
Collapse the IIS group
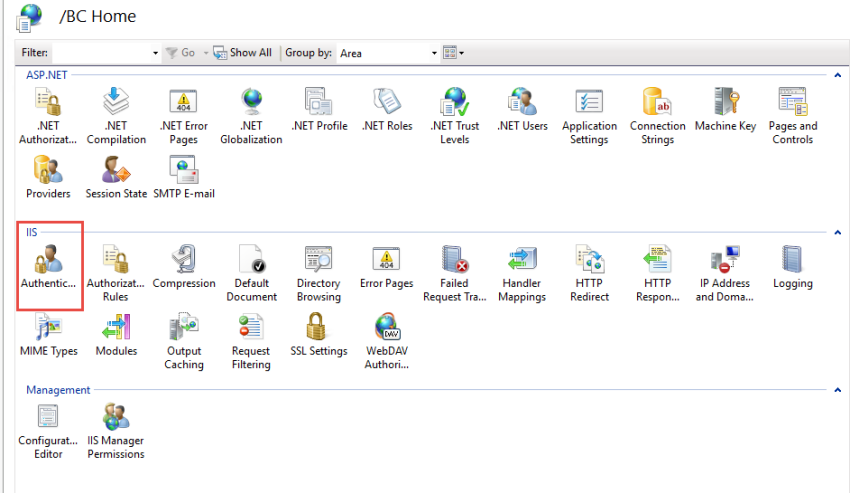coord(838,232)
